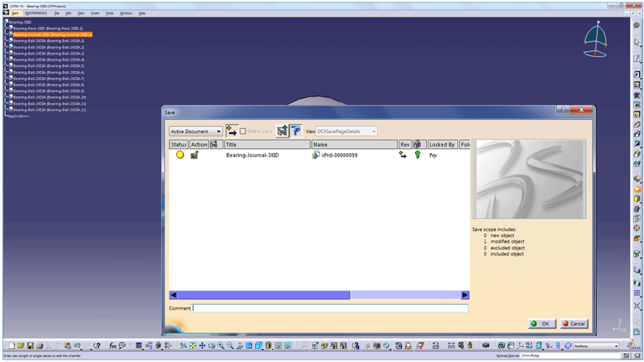Open the Window menu
Viewport: 644px width, 362px height.
pyautogui.click(x=126, y=13)
